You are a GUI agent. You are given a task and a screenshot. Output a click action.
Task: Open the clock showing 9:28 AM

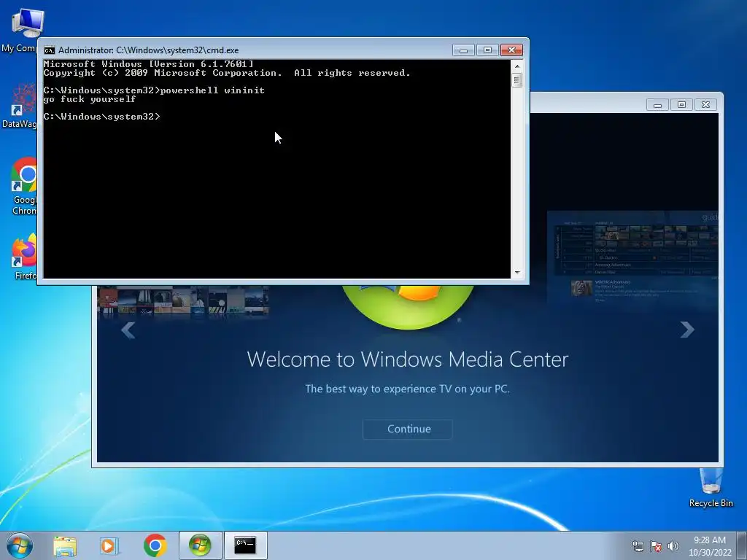pos(709,546)
